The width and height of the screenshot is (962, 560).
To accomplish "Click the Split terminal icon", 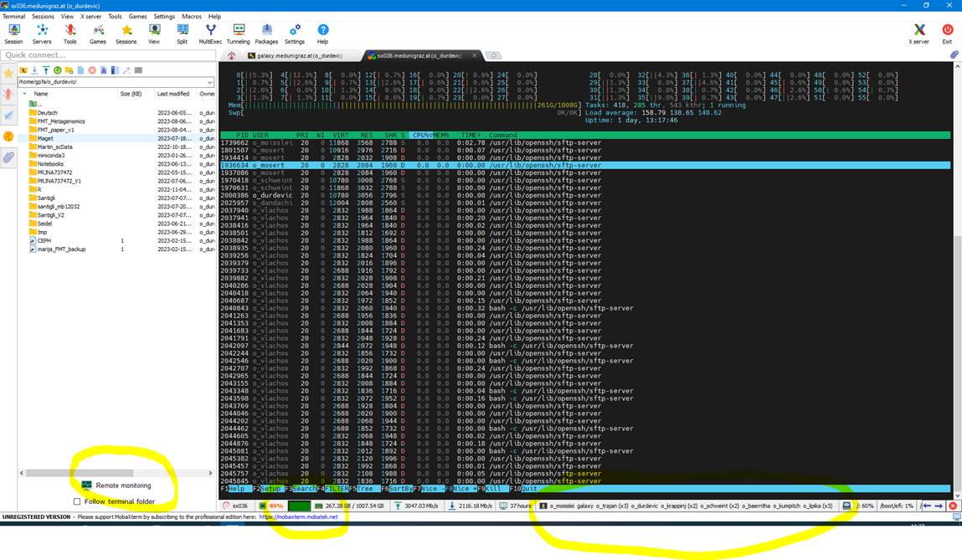I will tap(182, 33).
